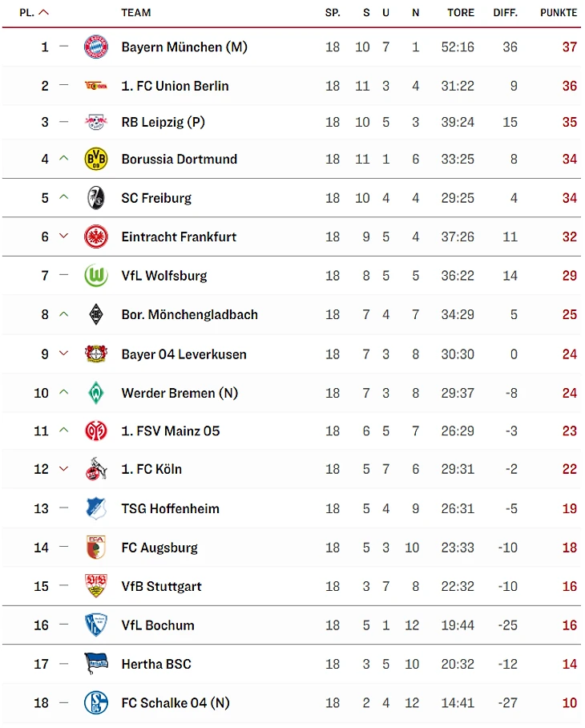Sort table by DIFF. column header
Screen dimensions: 585x728
coord(505,13)
